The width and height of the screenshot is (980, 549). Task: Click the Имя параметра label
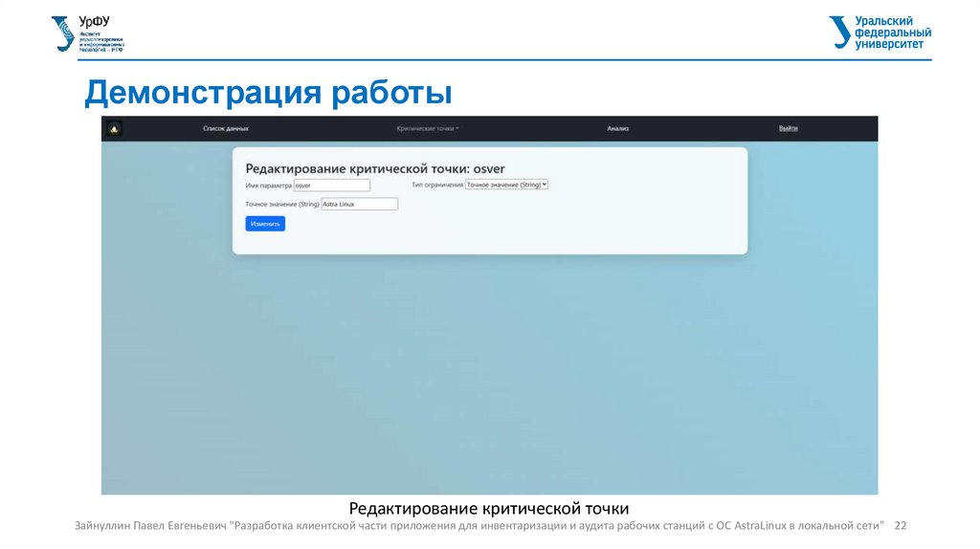point(268,186)
